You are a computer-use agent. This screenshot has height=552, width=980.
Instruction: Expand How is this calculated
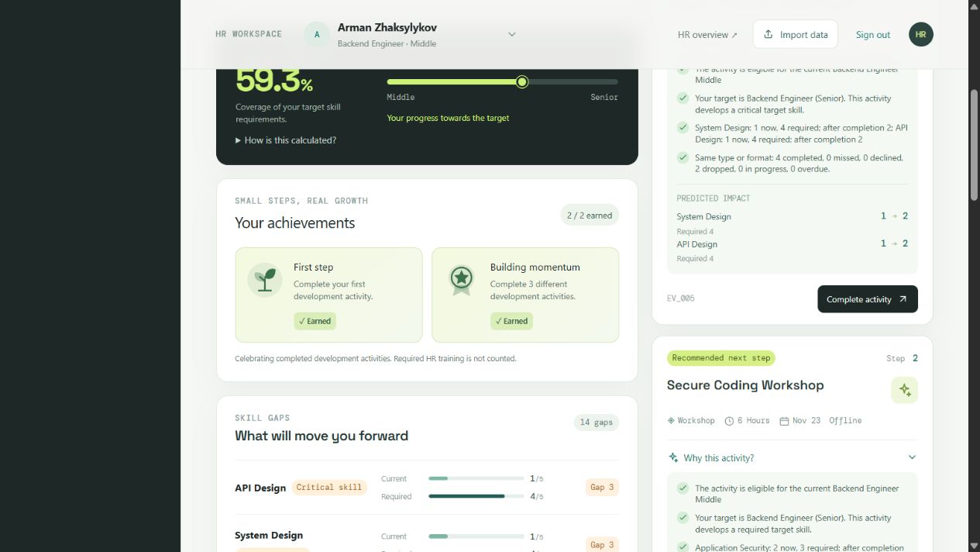[286, 140]
